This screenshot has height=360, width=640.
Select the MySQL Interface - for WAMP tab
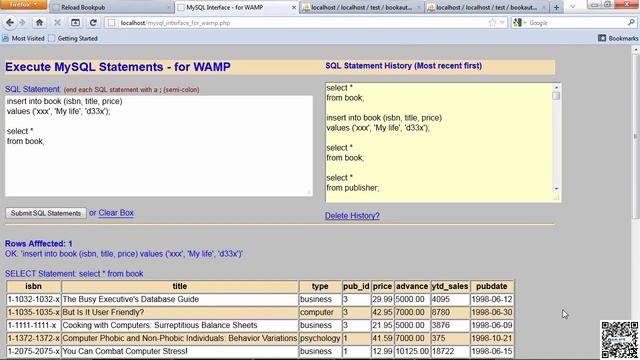coord(237,7)
